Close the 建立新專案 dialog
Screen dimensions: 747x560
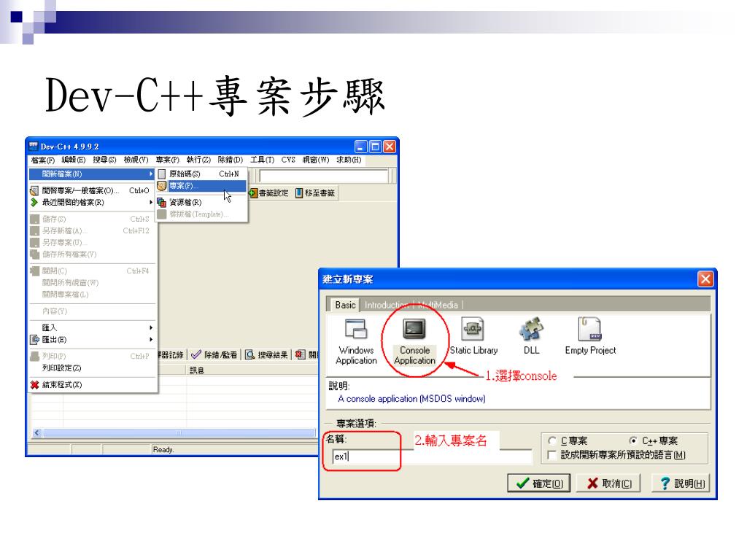click(705, 279)
